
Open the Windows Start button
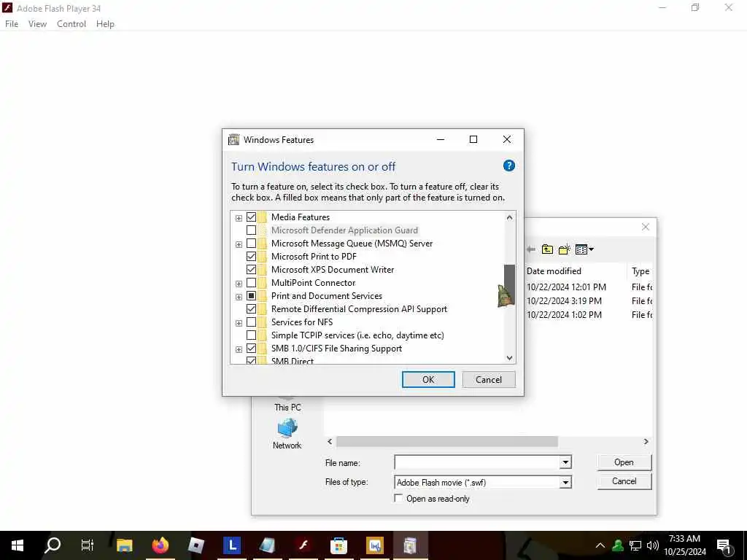tap(18, 545)
